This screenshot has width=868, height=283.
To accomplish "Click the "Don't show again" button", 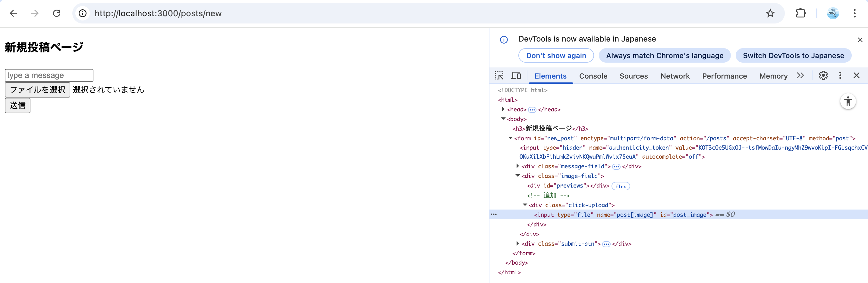I will [556, 55].
